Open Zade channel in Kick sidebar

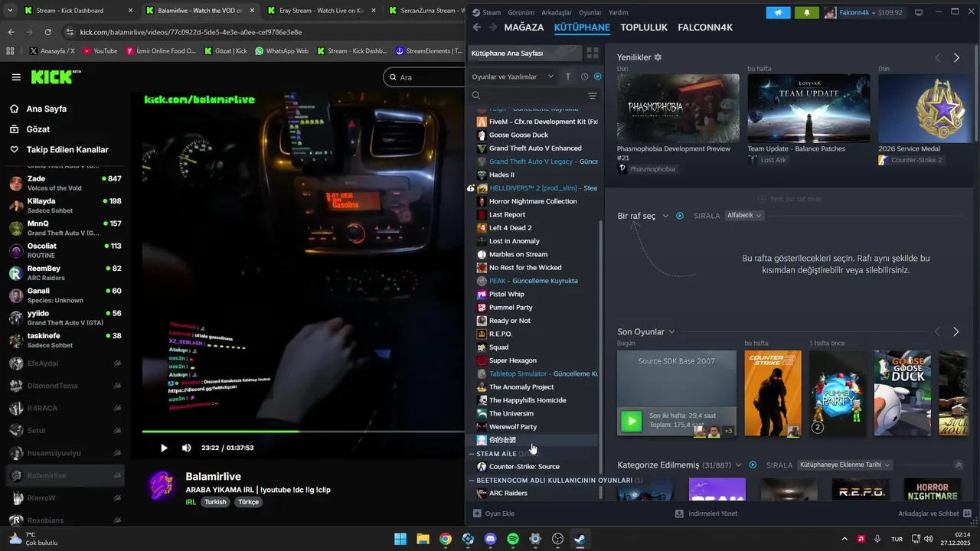65,183
